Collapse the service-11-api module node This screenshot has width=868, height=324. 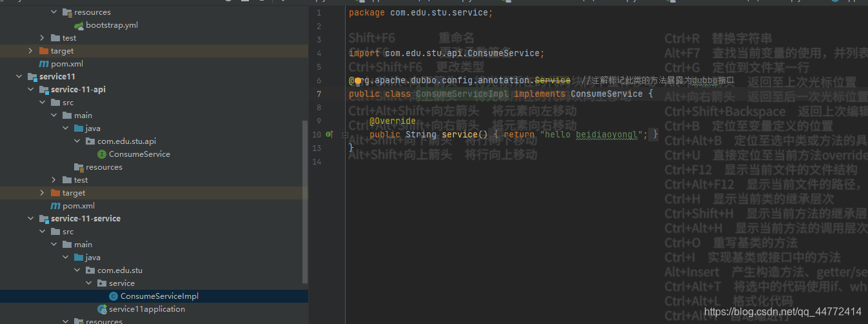(x=31, y=90)
